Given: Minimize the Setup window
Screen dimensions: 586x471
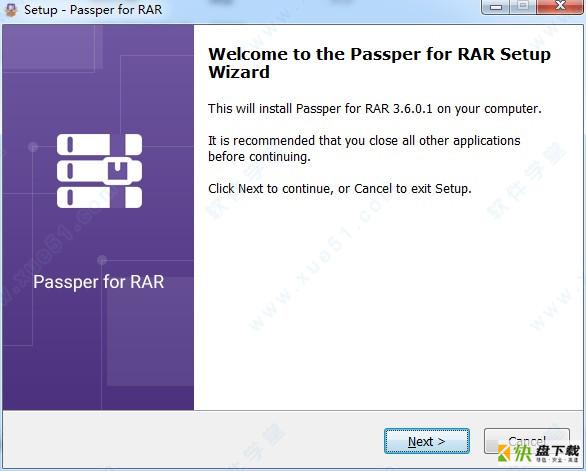Looking at the screenshot, I should [496, 6].
